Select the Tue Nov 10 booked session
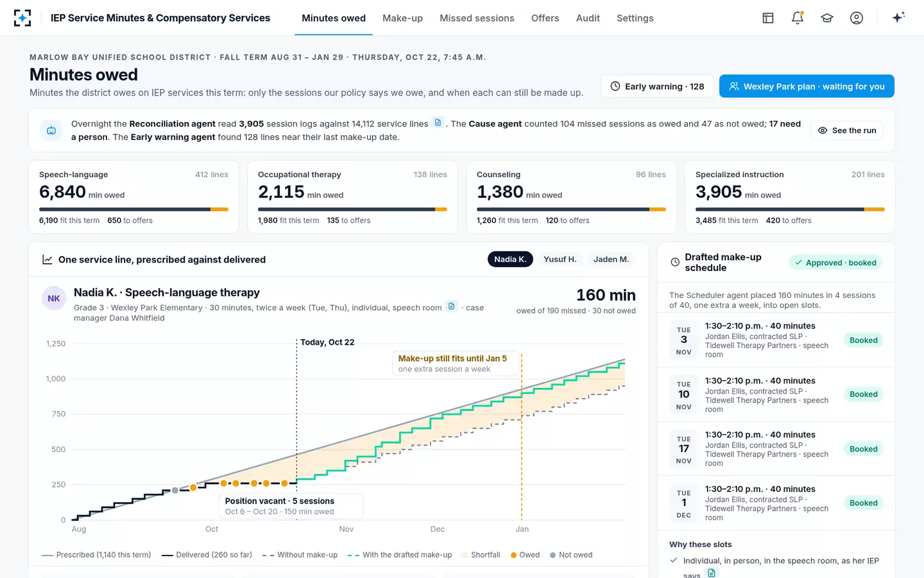This screenshot has width=924, height=578. [776, 394]
